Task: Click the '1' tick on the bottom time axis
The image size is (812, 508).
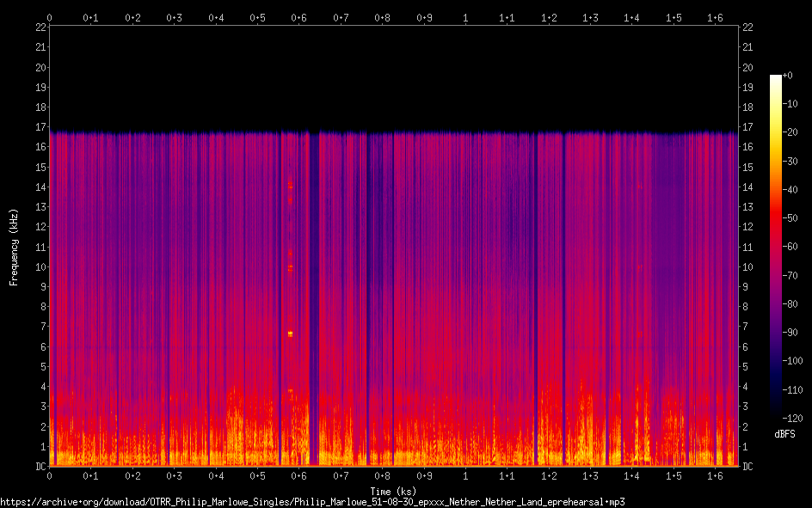Action: click(465, 476)
